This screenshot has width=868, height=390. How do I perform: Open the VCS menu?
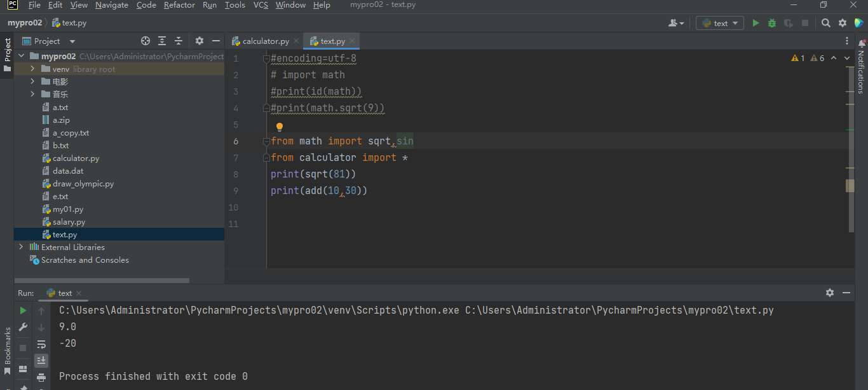[261, 5]
